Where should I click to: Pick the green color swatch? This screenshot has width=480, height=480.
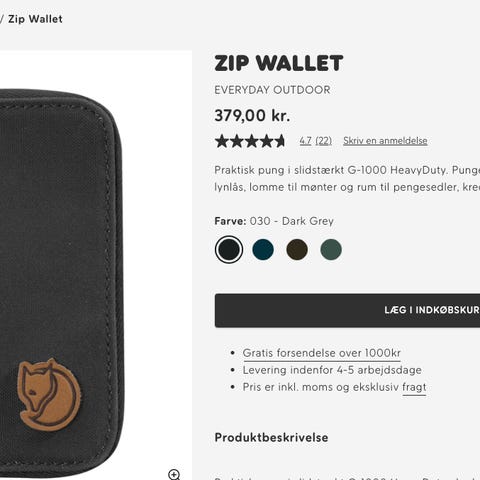click(x=331, y=249)
